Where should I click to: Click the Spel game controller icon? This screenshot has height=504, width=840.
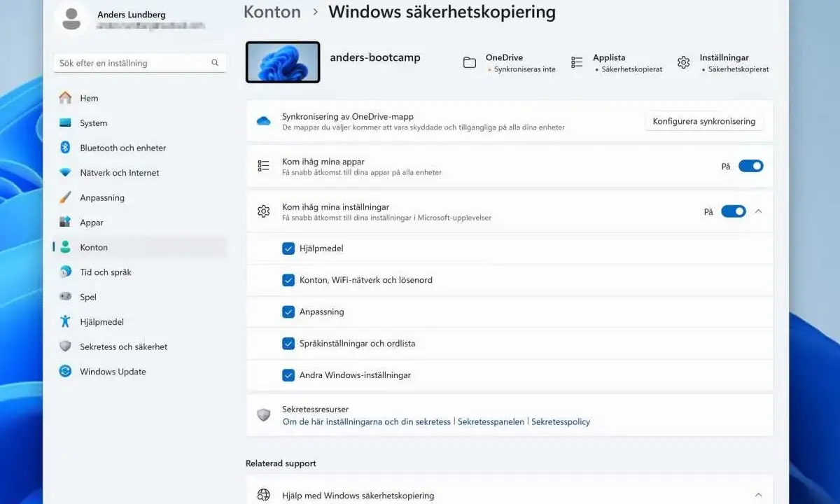[x=65, y=297]
